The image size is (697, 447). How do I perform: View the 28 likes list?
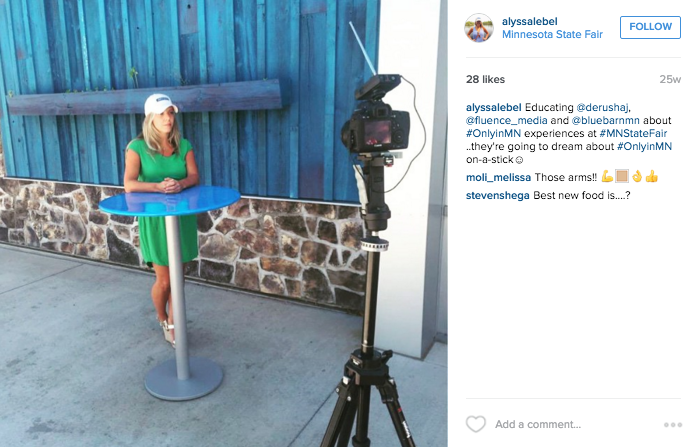coord(485,80)
